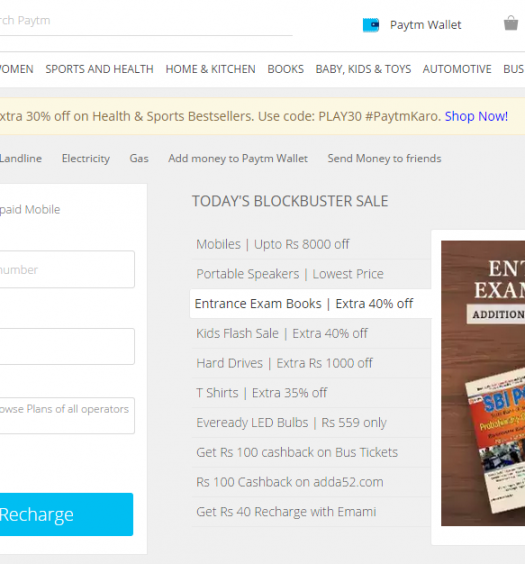Viewport: 525px width, 564px height.
Task: Switch to the Electricity tab
Action: pyautogui.click(x=86, y=158)
